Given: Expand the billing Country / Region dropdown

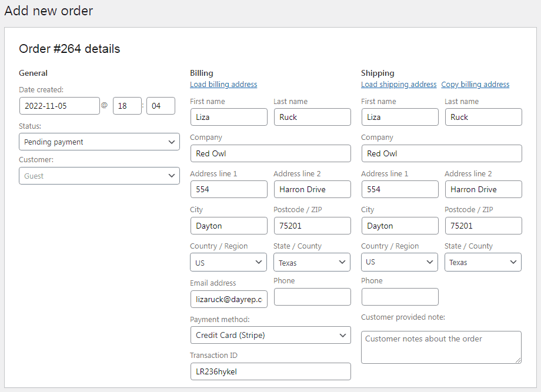Looking at the screenshot, I should coord(228,262).
